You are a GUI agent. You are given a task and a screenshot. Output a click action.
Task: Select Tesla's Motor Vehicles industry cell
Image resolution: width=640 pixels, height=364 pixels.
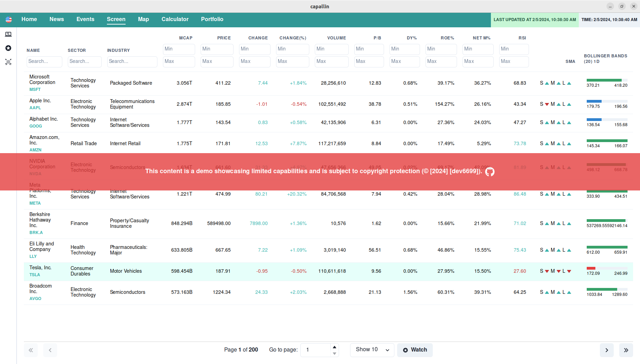pos(126,271)
